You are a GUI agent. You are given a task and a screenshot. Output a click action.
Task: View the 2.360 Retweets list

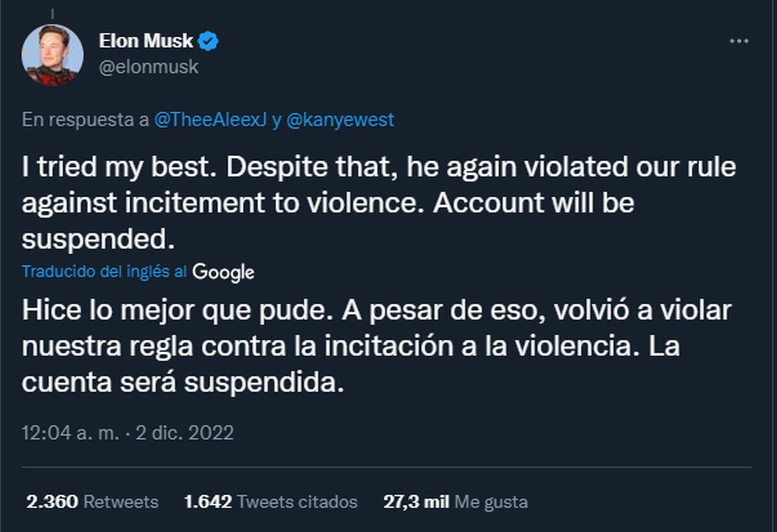90,502
